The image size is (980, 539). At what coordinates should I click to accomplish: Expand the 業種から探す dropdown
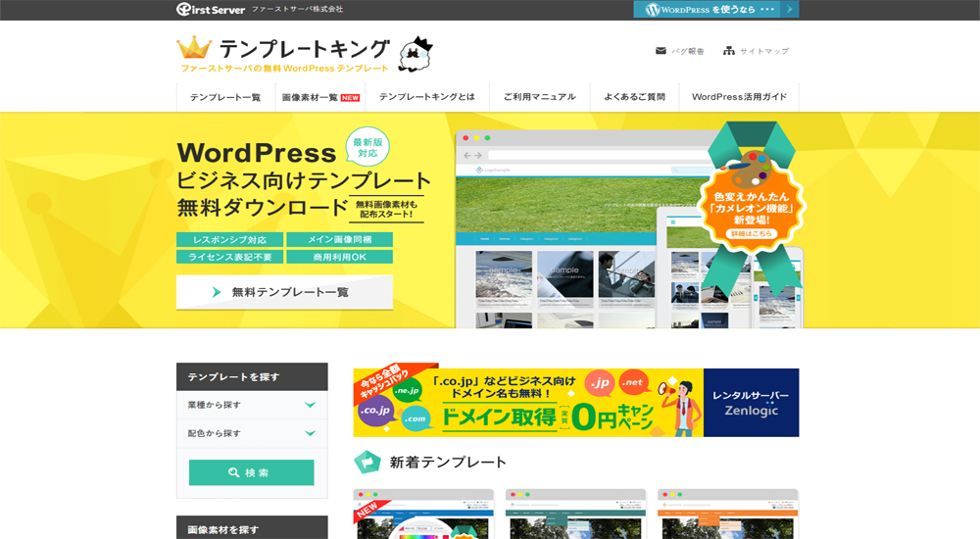tap(252, 405)
